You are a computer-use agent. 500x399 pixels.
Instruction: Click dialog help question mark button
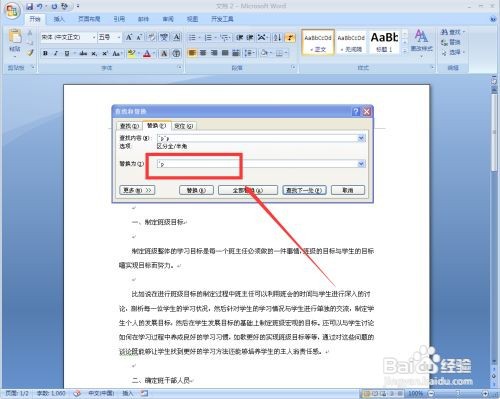(356, 111)
